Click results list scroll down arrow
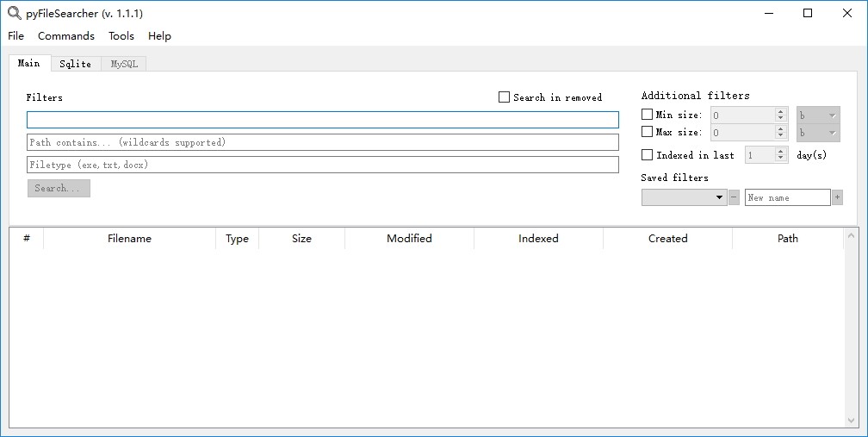This screenshot has height=437, width=868. coord(852,421)
